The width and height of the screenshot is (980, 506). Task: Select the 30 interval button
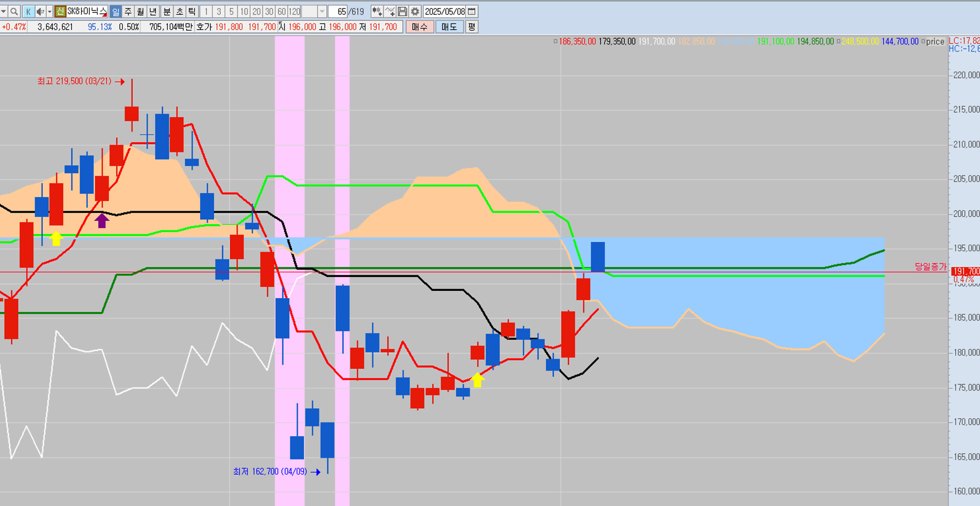pyautogui.click(x=269, y=11)
